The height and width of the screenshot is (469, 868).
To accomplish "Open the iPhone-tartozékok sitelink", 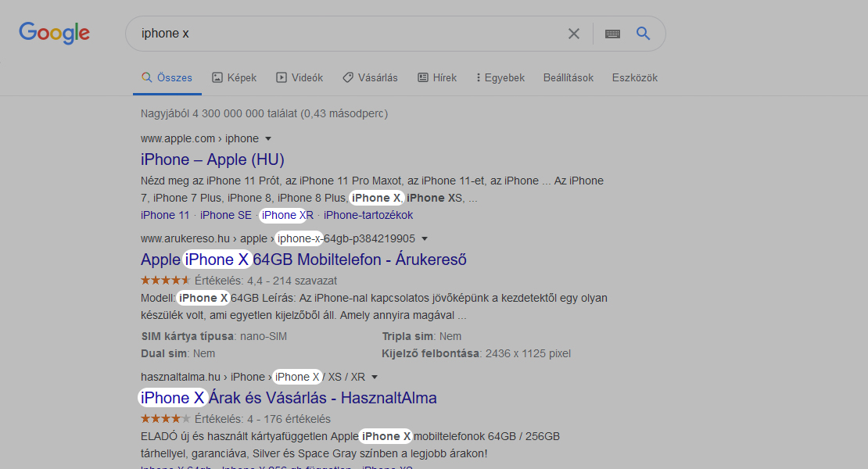I will coord(368,215).
